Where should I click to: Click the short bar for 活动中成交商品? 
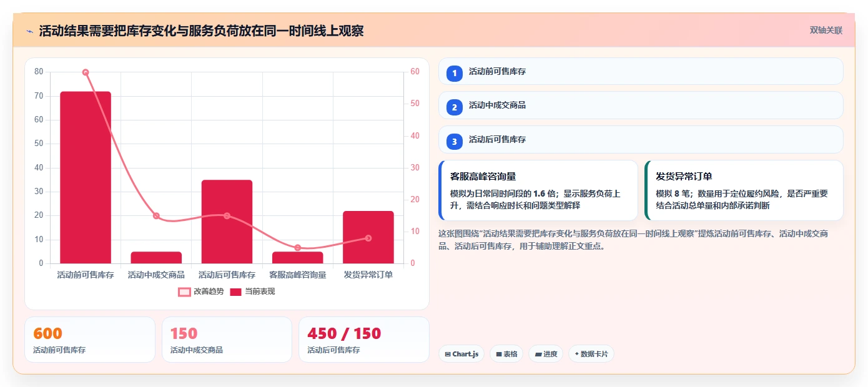pos(156,257)
